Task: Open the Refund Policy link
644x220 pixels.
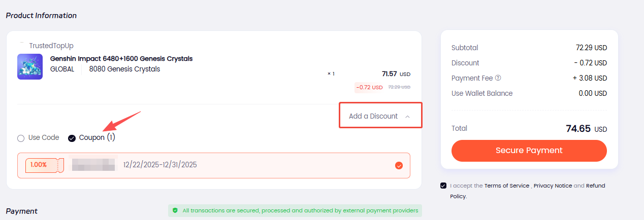Action: pos(595,186)
